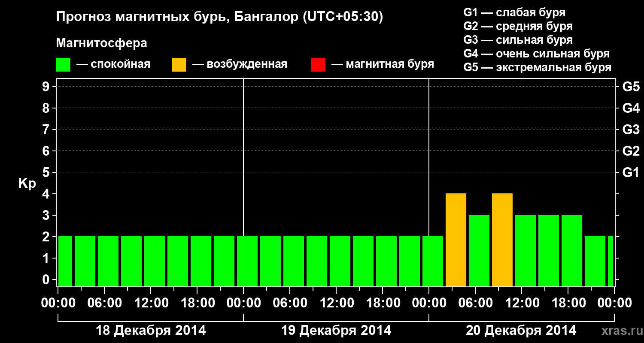Click the first orange Kp 4 bar

click(456, 240)
